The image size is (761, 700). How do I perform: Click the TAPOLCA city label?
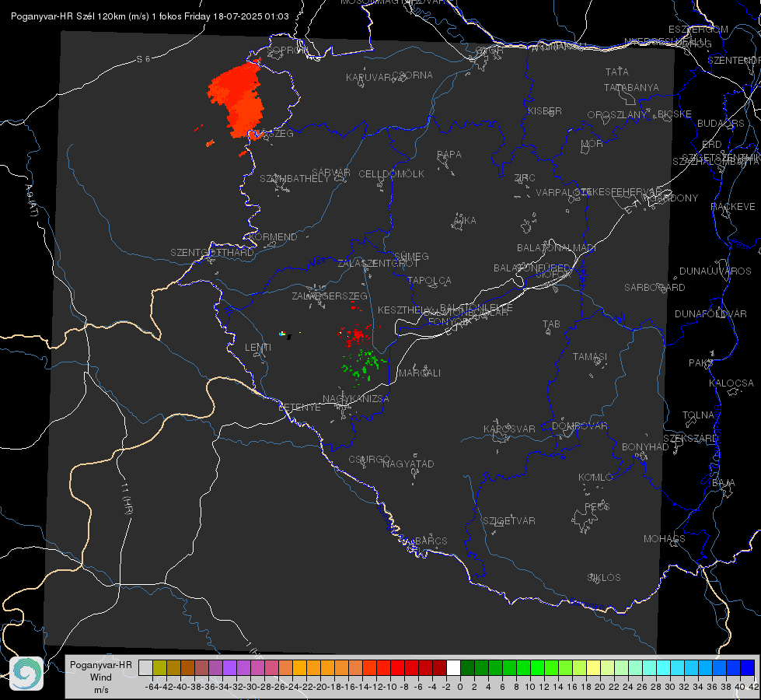click(430, 281)
